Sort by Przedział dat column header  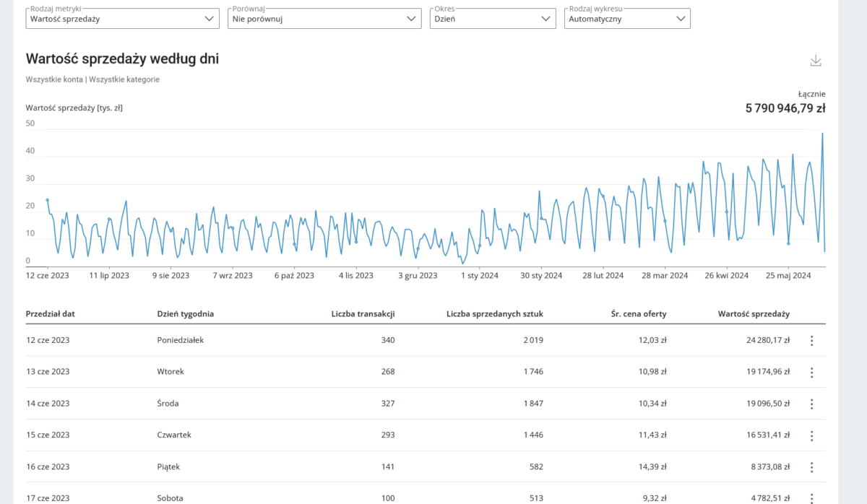[x=51, y=314]
